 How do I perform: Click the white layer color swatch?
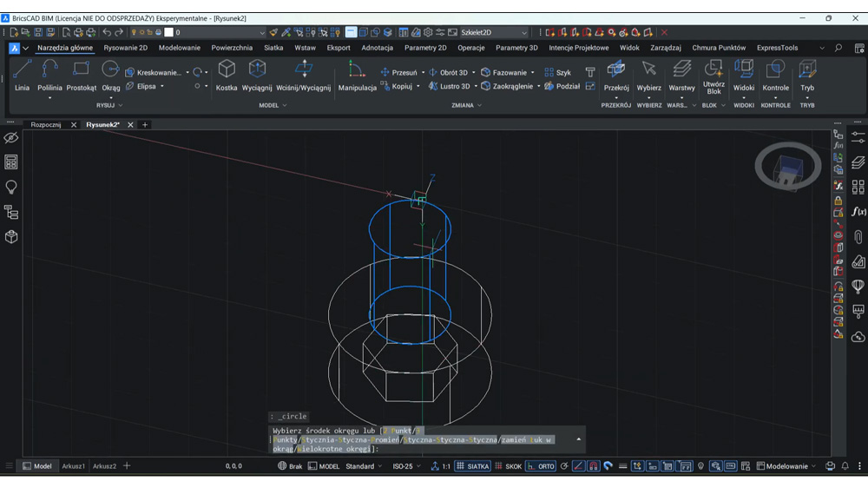point(169,33)
